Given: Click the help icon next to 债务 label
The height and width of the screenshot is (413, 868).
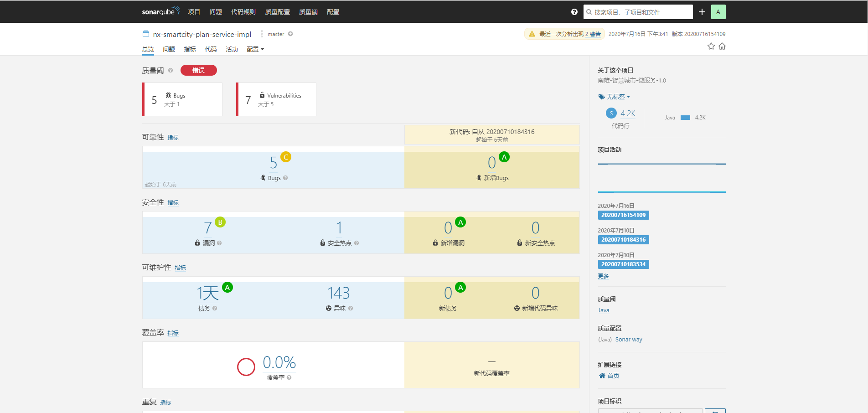Looking at the screenshot, I should (x=215, y=308).
